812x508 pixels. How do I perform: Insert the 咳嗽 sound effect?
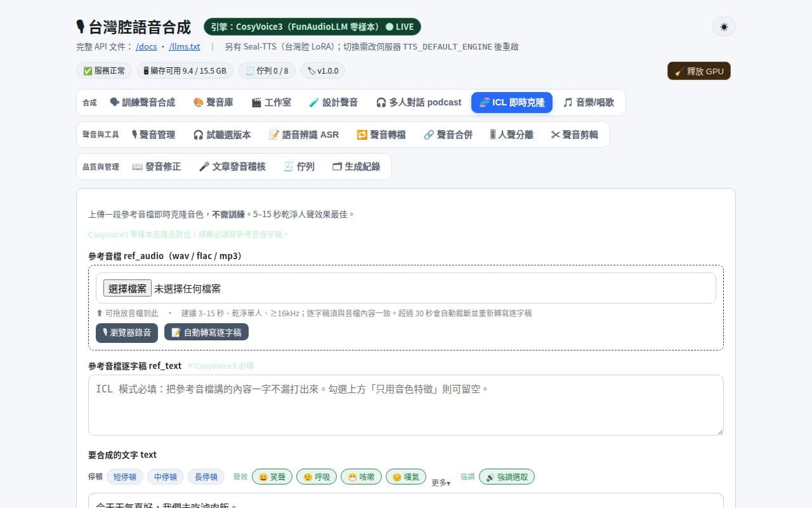(361, 477)
